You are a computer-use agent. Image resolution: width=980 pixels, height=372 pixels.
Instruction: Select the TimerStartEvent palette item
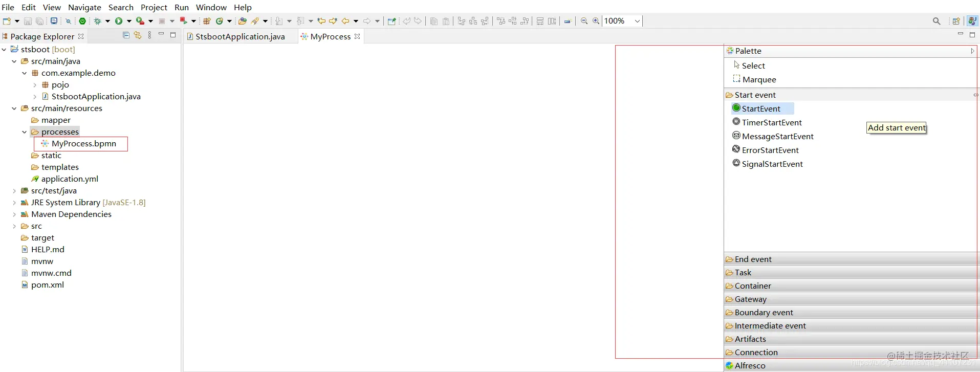pos(767,122)
